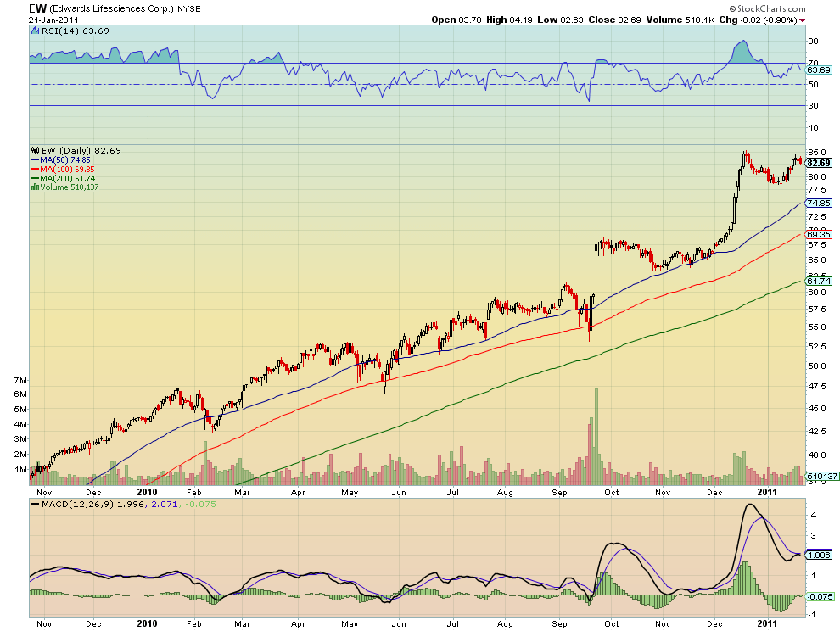Click the -0.075 histogram tag on right axis

tap(820, 597)
